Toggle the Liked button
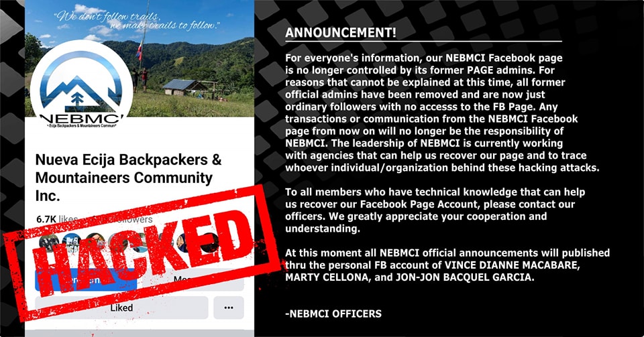Screen dimensions: 644x337 [121, 308]
